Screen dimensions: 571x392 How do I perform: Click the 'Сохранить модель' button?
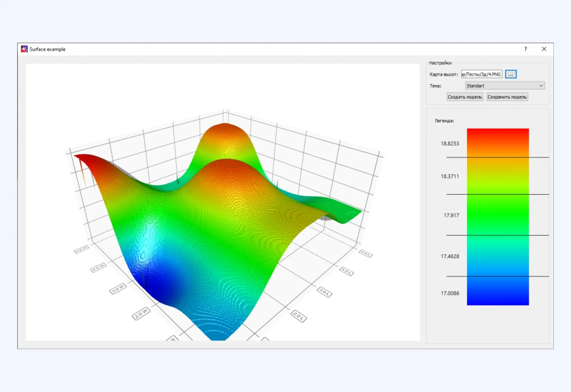[507, 97]
